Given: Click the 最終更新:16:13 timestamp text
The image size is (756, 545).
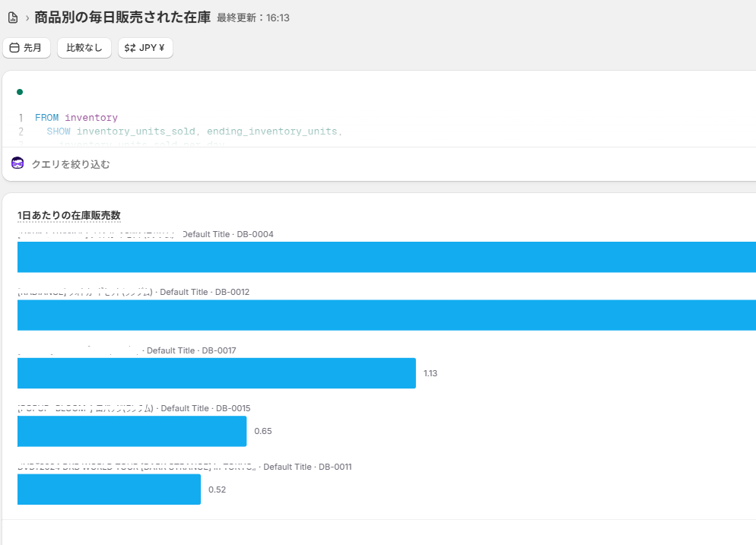Looking at the screenshot, I should pos(253,18).
